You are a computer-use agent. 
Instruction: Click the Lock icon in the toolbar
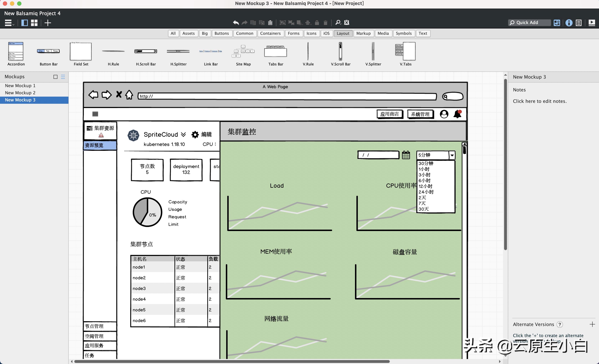(317, 22)
